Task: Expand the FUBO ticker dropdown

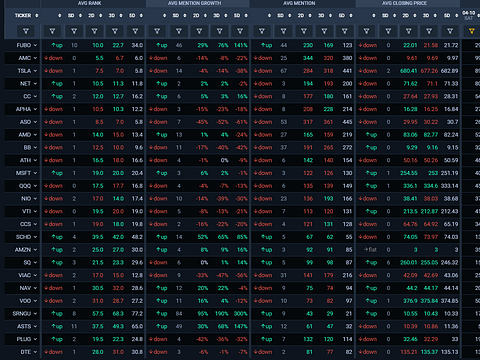Action: point(35,45)
